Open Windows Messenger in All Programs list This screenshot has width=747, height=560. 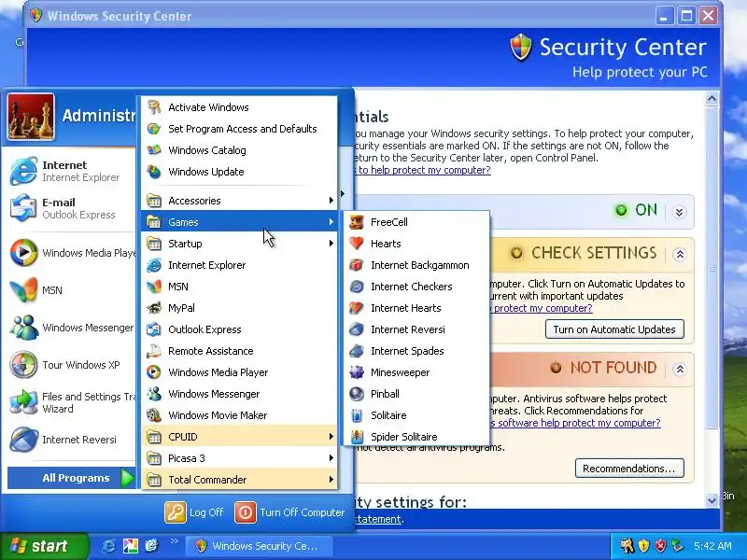pos(239,393)
